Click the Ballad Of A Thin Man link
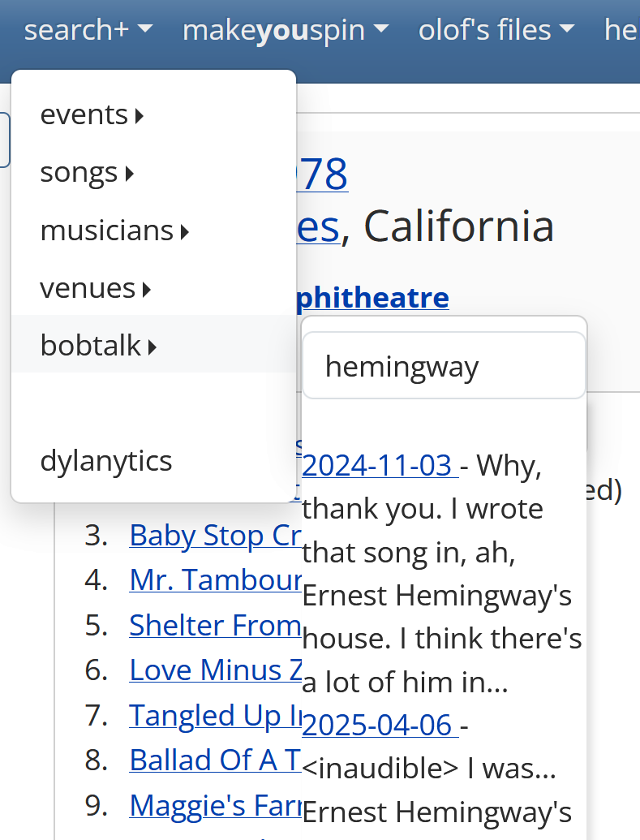This screenshot has width=640, height=840. point(215,760)
